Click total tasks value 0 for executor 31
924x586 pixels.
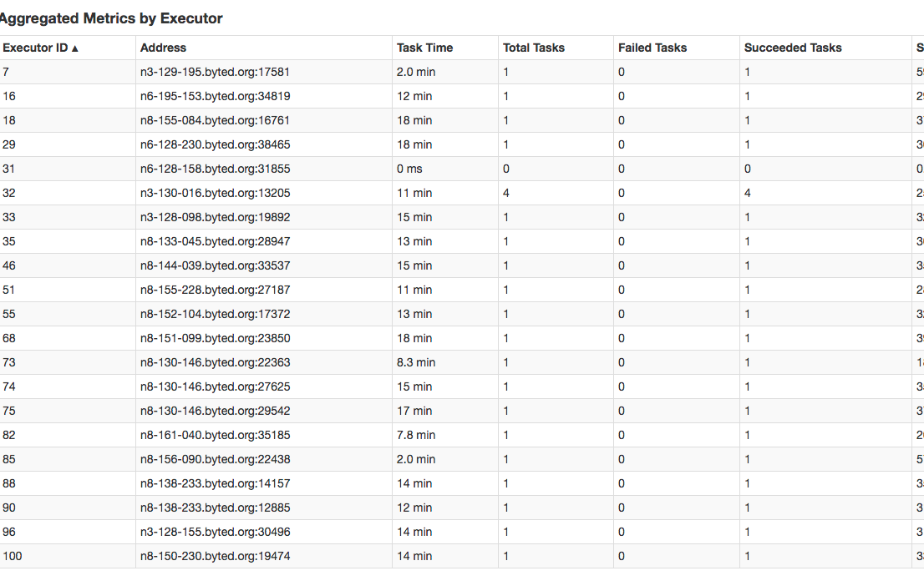coord(556,169)
